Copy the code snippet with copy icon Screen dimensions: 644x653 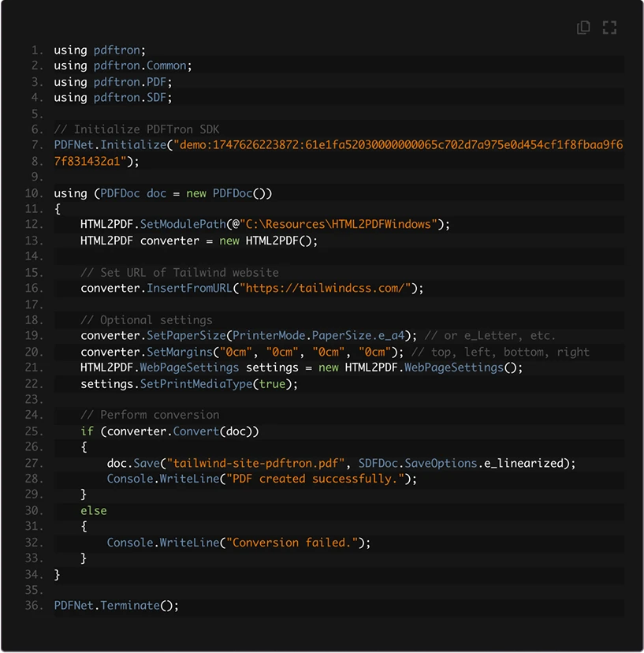click(x=583, y=28)
